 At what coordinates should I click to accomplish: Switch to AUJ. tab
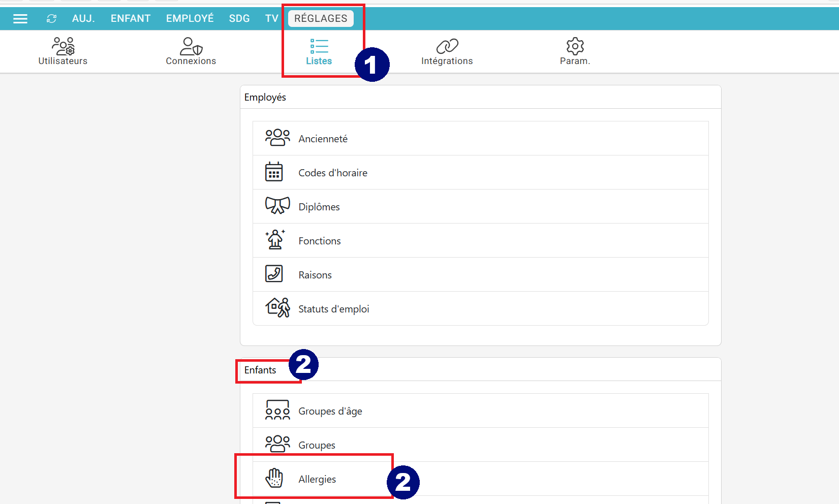pos(83,19)
